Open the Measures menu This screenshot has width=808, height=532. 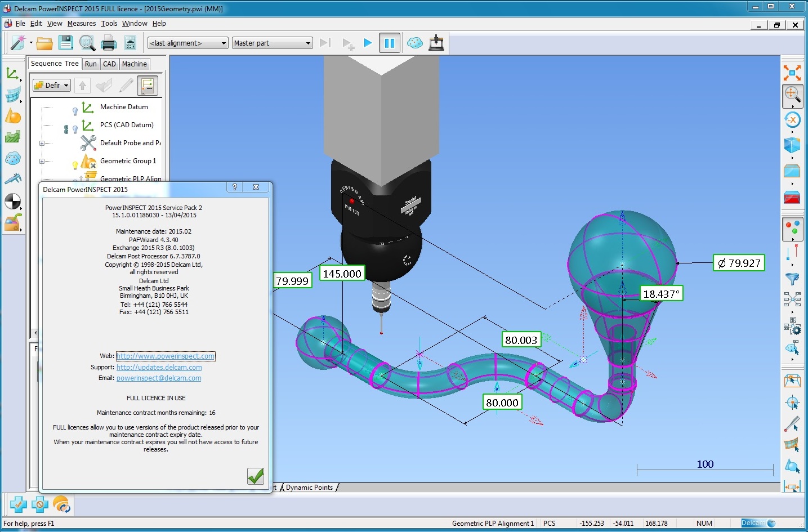[82, 24]
